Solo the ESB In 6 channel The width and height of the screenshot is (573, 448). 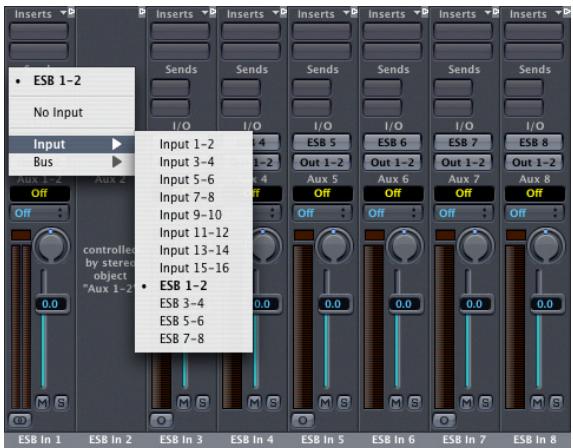point(415,402)
